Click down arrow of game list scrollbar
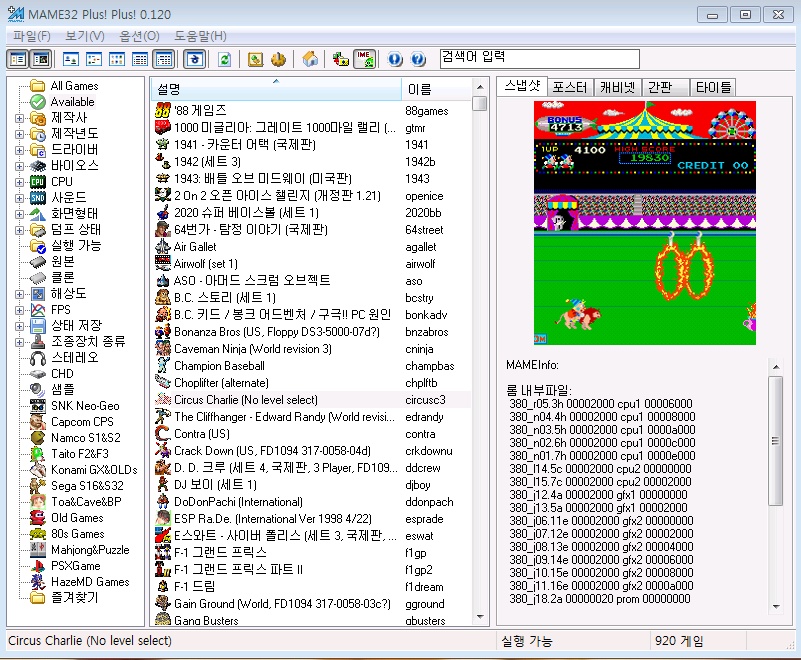This screenshot has height=660, width=801. (480, 617)
